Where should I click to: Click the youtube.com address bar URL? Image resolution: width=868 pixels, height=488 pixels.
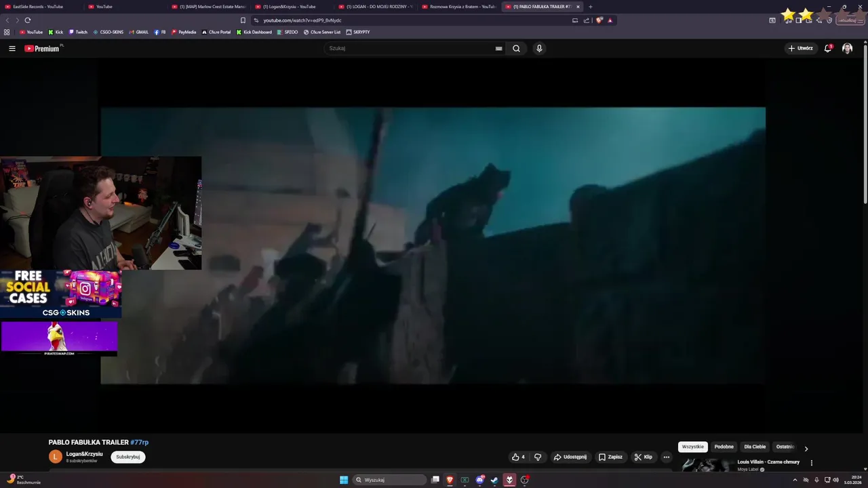click(x=302, y=20)
